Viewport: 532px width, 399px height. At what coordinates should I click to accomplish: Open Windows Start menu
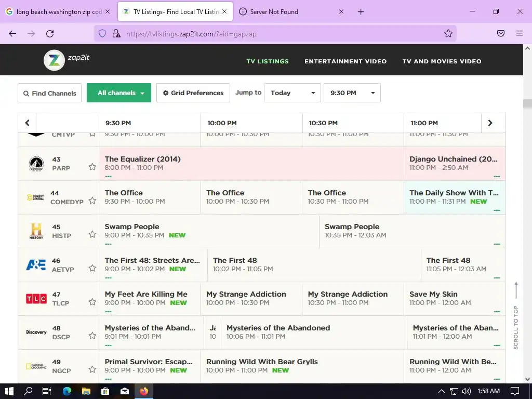(9, 391)
